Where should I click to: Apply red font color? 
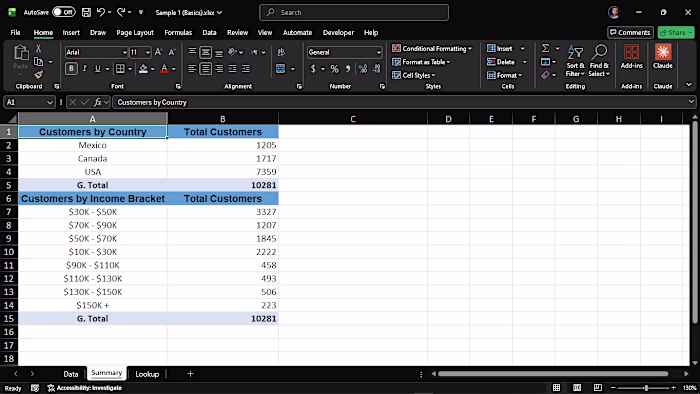point(164,69)
